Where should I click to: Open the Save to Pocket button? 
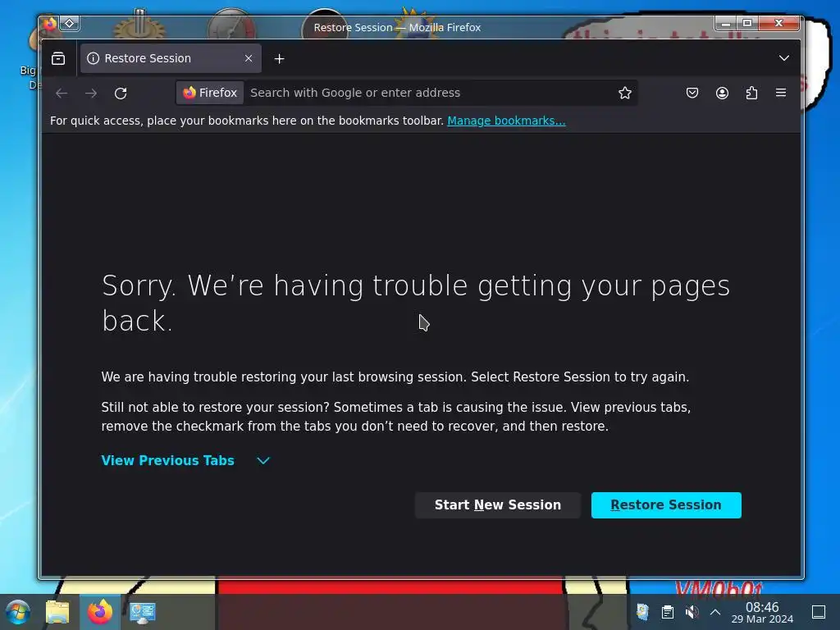(692, 94)
